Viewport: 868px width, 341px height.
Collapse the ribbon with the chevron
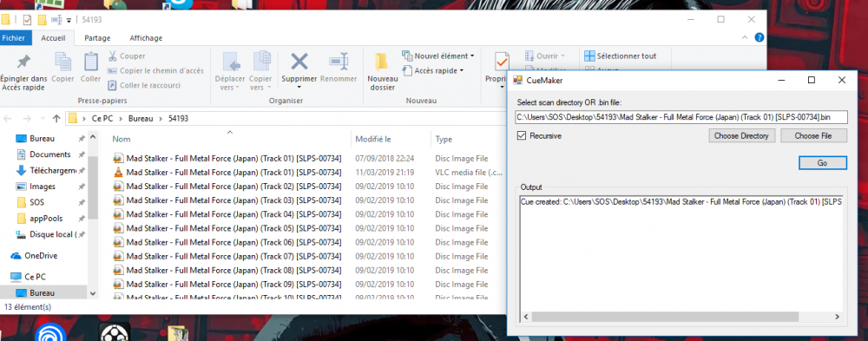pos(745,37)
